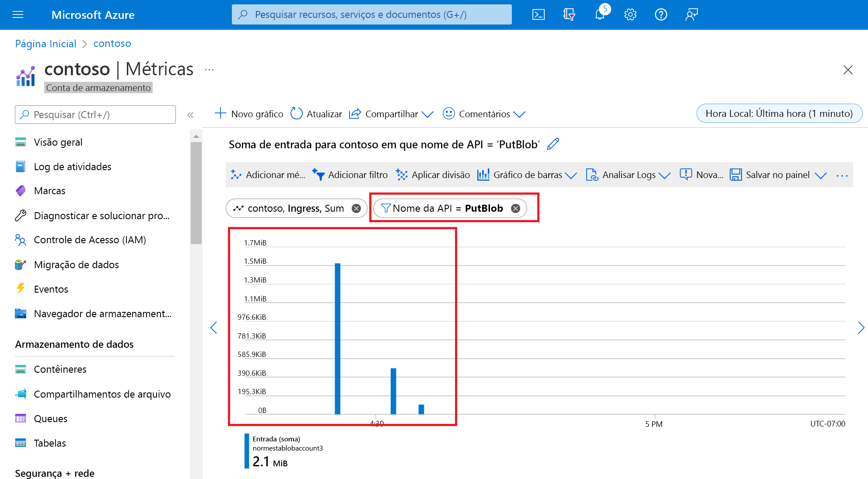Open the Directory and subscription filter icon
Screen dimensions: 868x479
pos(569,15)
